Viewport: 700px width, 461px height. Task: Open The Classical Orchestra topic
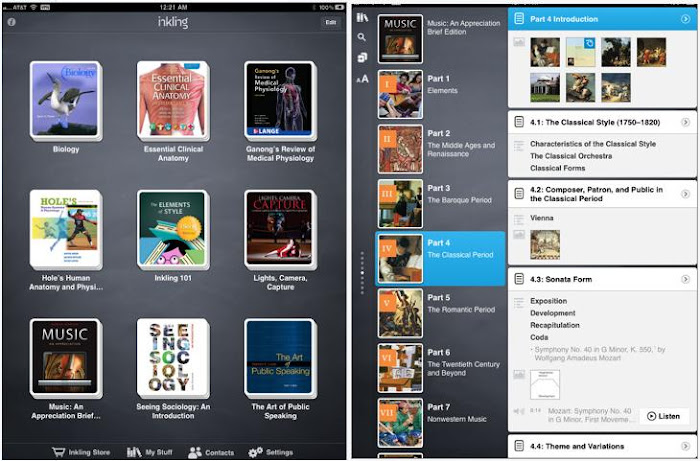point(571,156)
